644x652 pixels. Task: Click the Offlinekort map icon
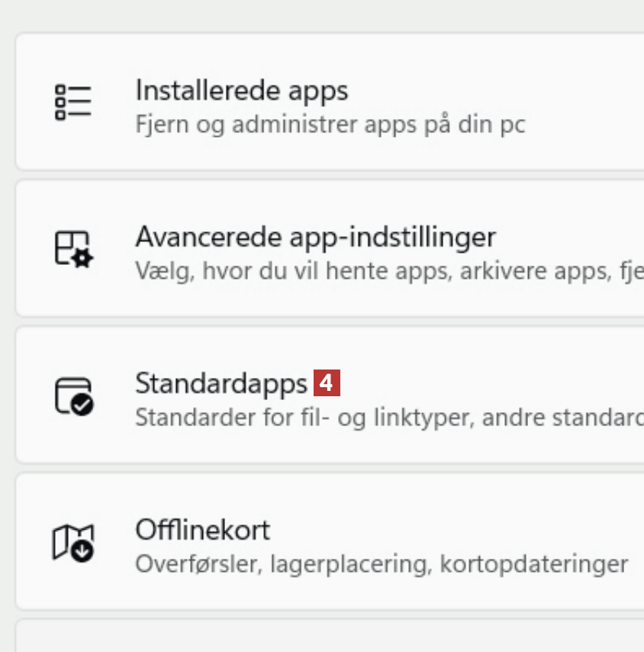click(x=72, y=542)
